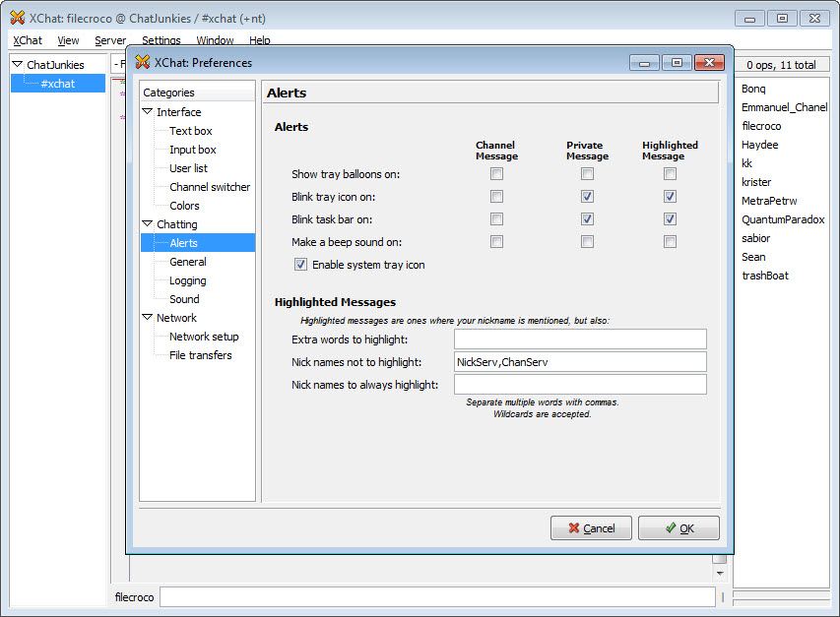Confirm preferences with OK button
Screen dimensions: 840x617
coord(678,528)
